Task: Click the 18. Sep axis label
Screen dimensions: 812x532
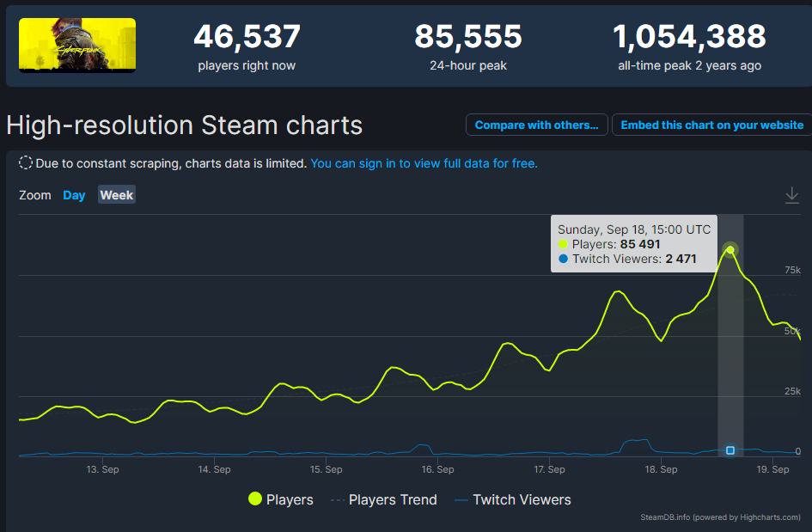Action: tap(661, 469)
